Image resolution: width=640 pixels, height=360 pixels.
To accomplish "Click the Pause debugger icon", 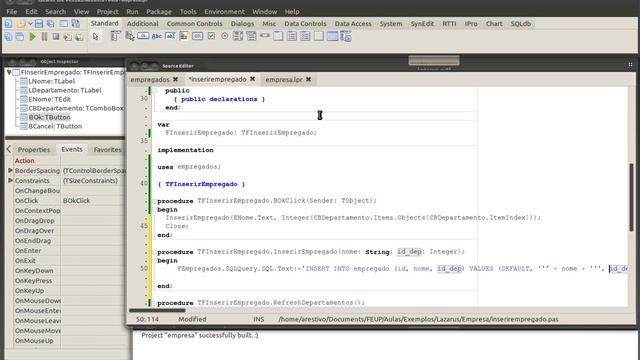I will [44, 37].
